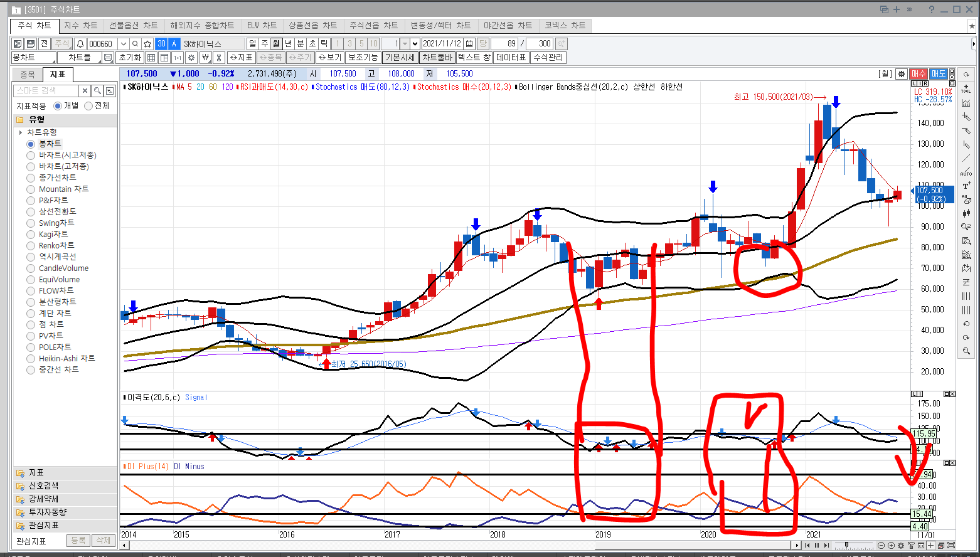
Task: Open the TOOL add icon in sidebar
Action: click(966, 88)
